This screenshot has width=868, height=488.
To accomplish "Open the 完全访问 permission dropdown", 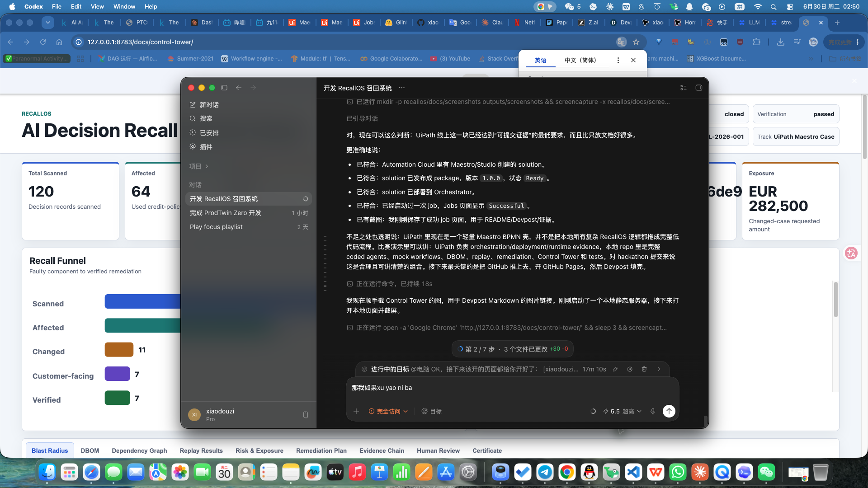I will pyautogui.click(x=388, y=411).
